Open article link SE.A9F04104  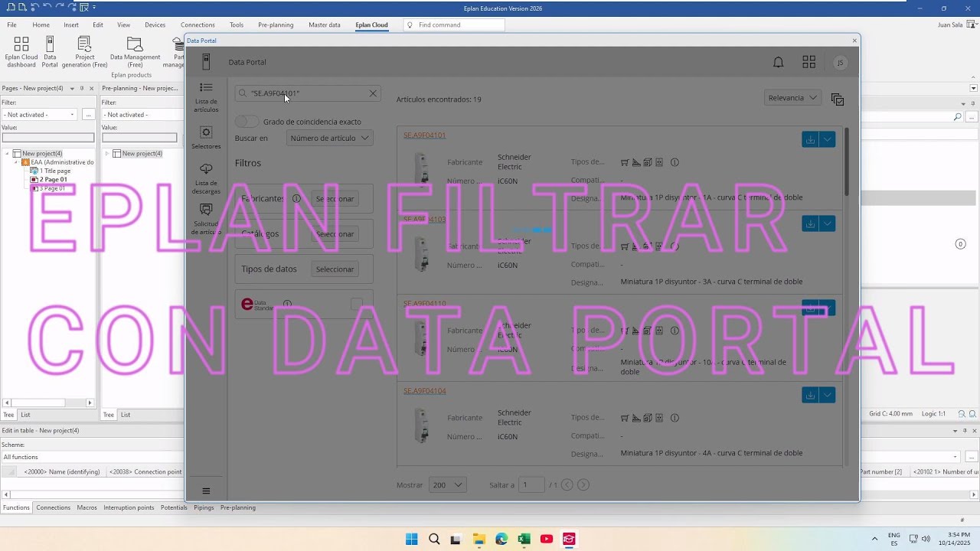pos(424,391)
